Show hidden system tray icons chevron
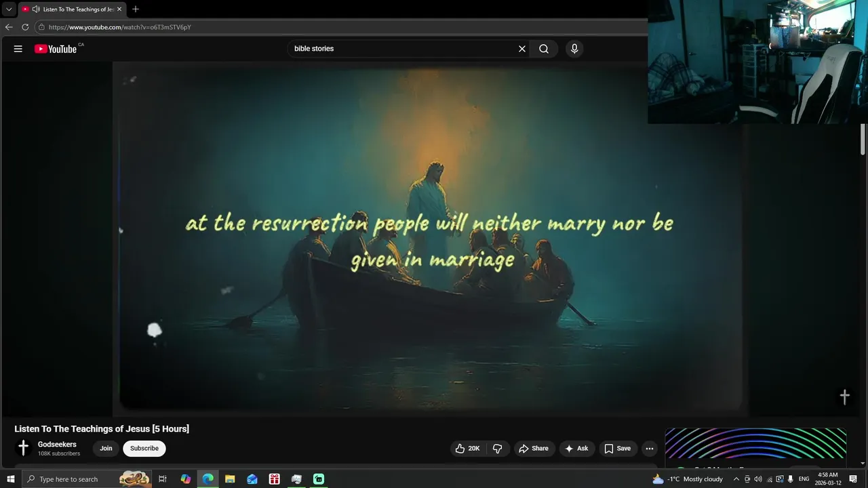Image resolution: width=868 pixels, height=488 pixels. point(736,479)
